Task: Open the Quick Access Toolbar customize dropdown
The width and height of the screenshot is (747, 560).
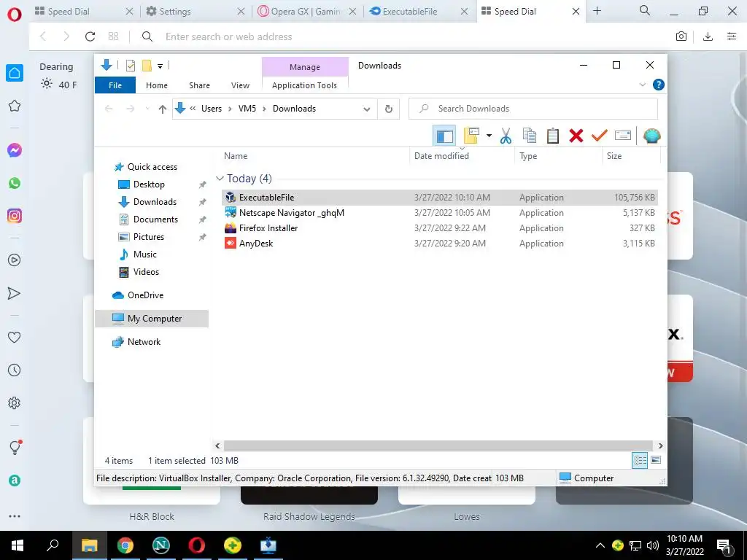Action: (160, 66)
